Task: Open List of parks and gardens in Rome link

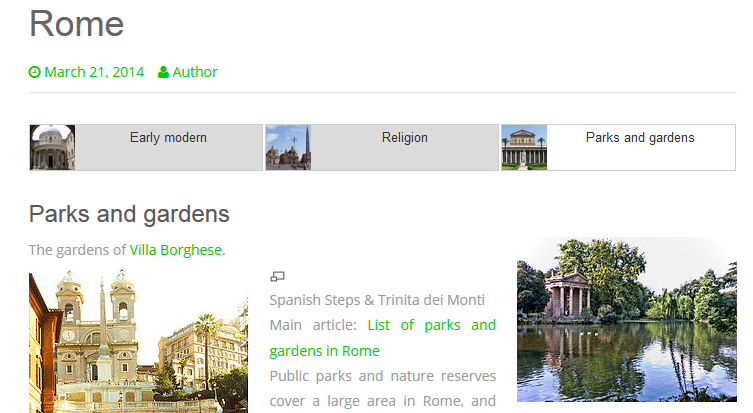Action: [382, 338]
